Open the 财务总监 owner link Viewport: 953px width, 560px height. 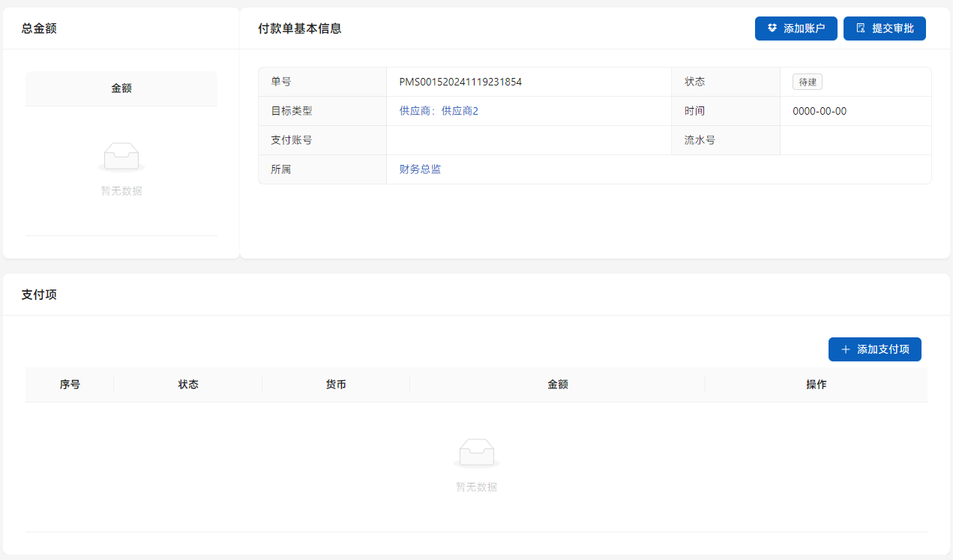point(420,169)
